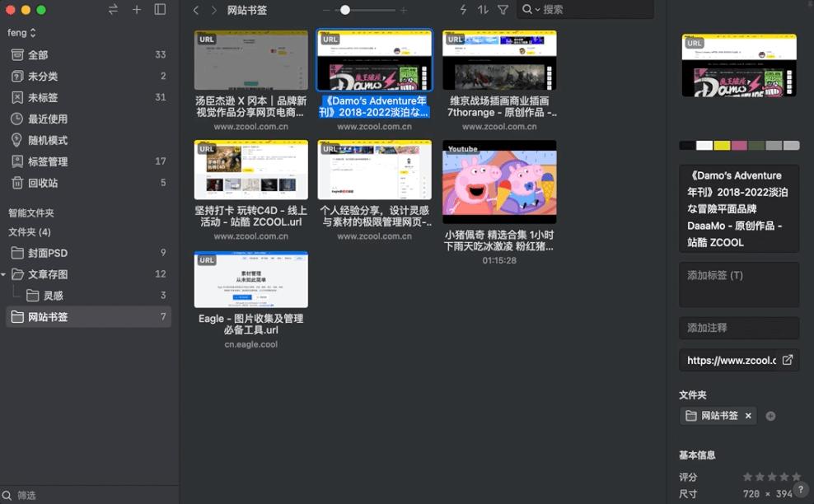Image resolution: width=814 pixels, height=504 pixels.
Task: Click the thumbnail size slider
Action: pyautogui.click(x=344, y=10)
